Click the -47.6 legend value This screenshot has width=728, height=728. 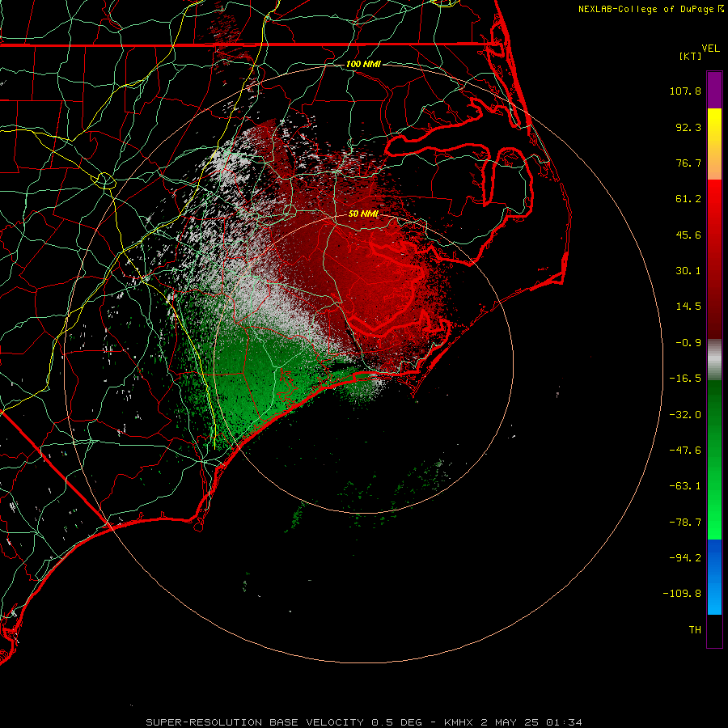pyautogui.click(x=685, y=451)
